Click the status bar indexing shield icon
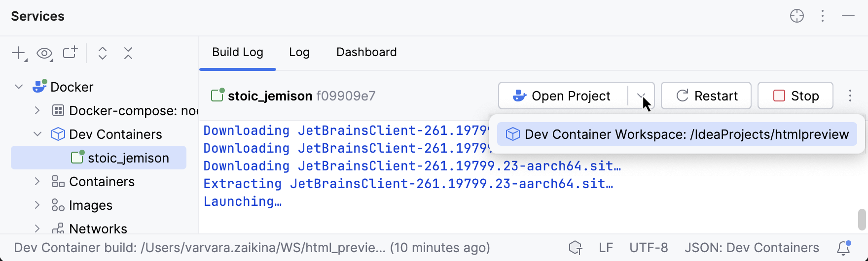 (x=575, y=248)
